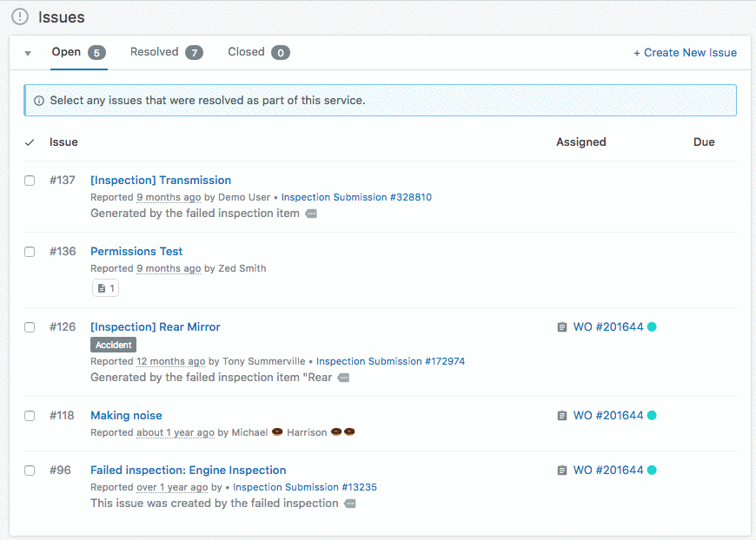Collapse the Issues panel with the triangle arrow
The image size is (756, 540).
pyautogui.click(x=28, y=53)
